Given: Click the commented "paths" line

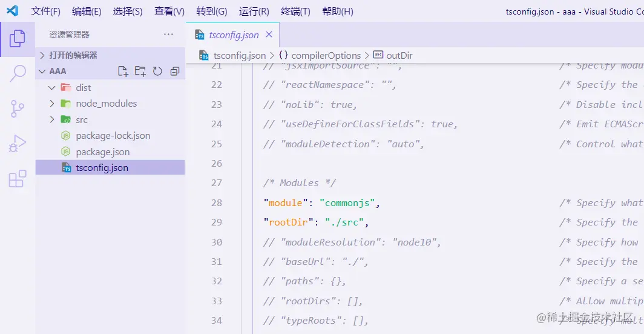Looking at the screenshot, I should (305, 281).
